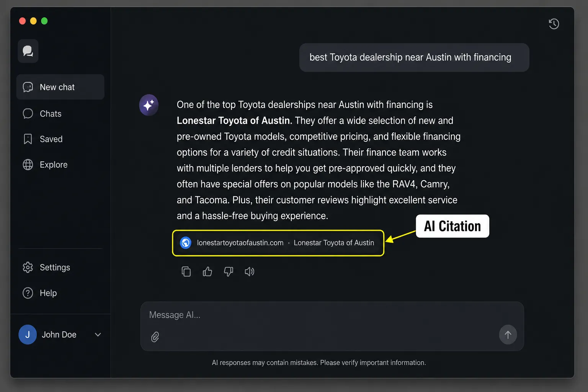Screen dimensions: 588x392
Task: Open Settings in the sidebar
Action: (x=60, y=267)
